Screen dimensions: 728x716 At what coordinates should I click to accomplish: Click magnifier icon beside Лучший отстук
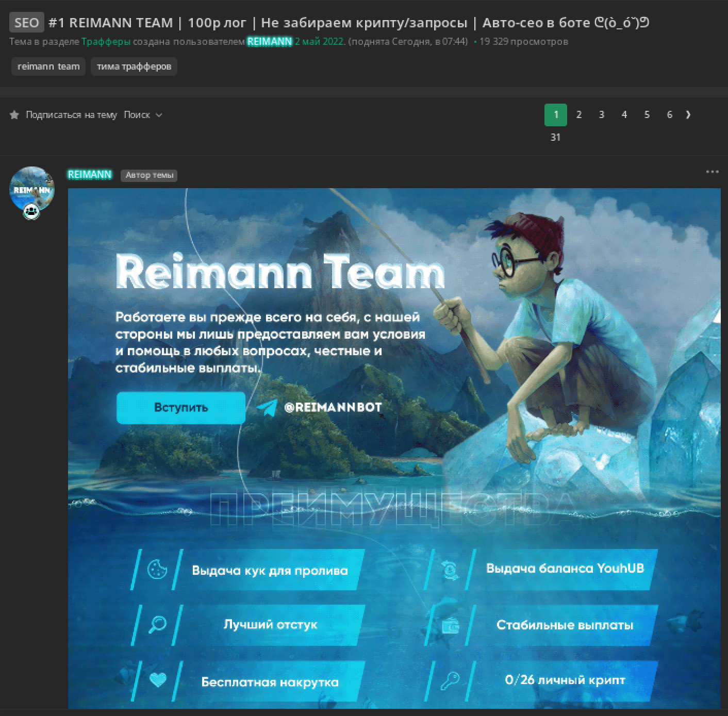tap(157, 624)
